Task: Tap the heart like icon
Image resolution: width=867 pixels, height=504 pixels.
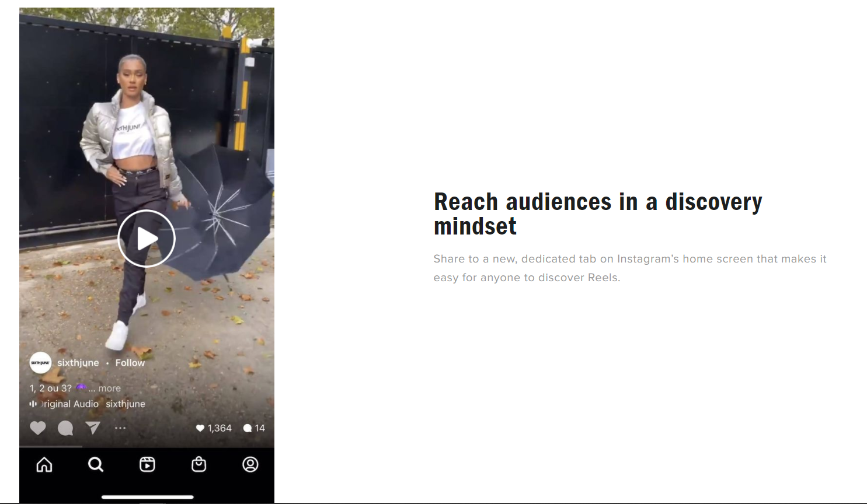Action: pos(38,428)
